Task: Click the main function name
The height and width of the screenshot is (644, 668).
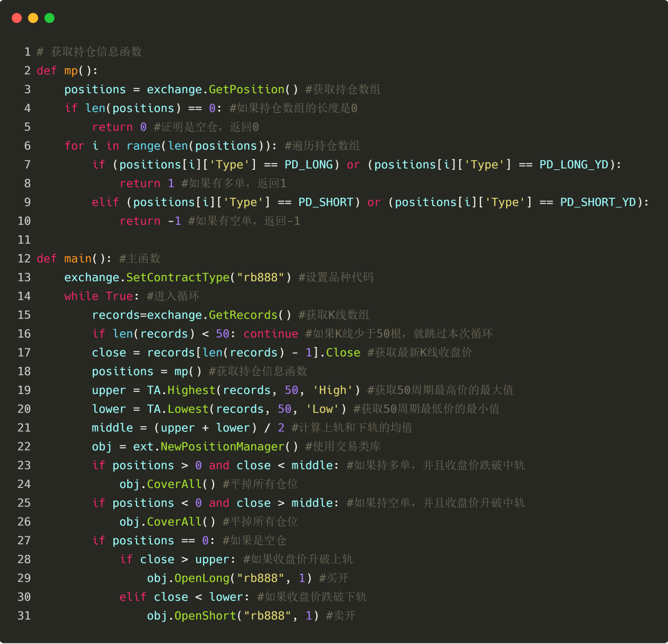Action: [x=78, y=258]
